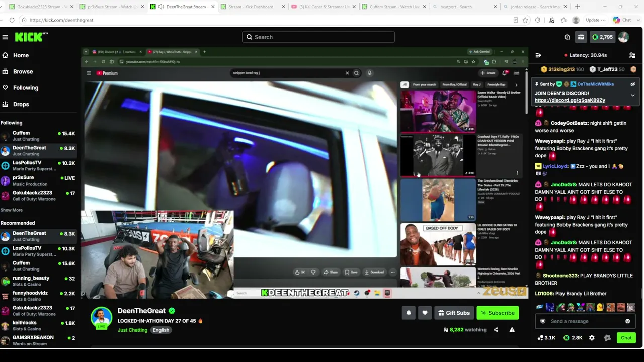Open GAM3RXREAKON in Recommended list
Screen dimensions: 644x362
point(38,340)
